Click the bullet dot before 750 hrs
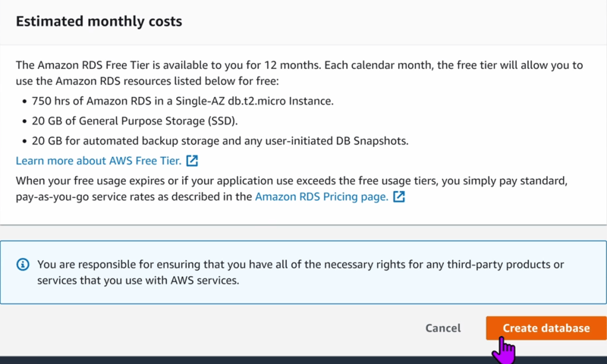The height and width of the screenshot is (364, 607). (24, 102)
